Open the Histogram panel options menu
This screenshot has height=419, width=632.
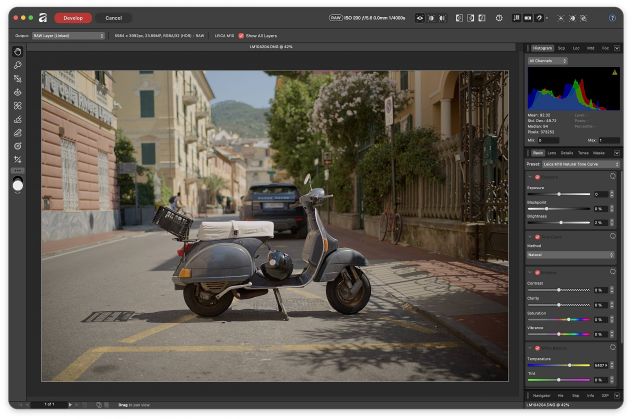617,48
